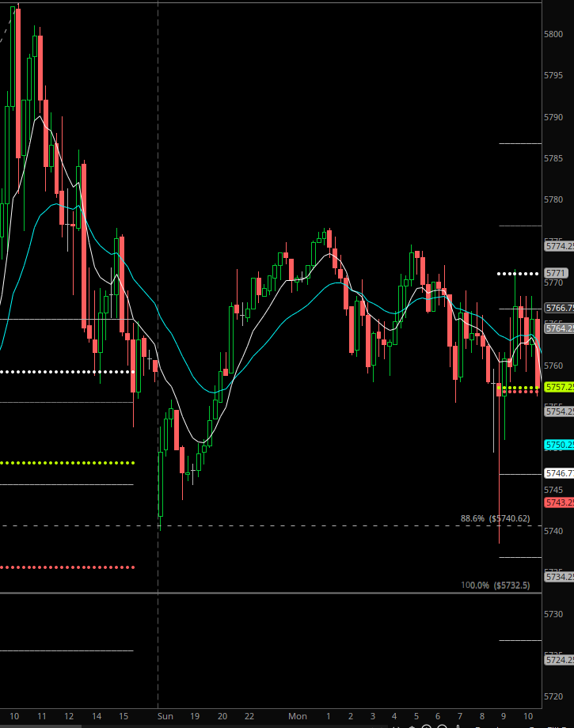The height and width of the screenshot is (728, 574).
Task: Click the 5730 price axis value
Action: (553, 614)
